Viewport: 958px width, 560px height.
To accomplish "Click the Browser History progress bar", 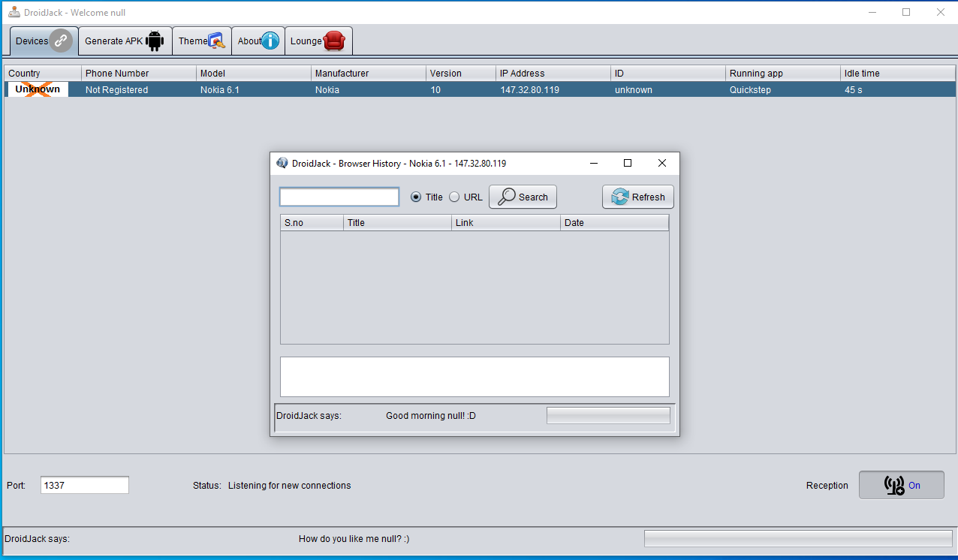I will point(608,416).
